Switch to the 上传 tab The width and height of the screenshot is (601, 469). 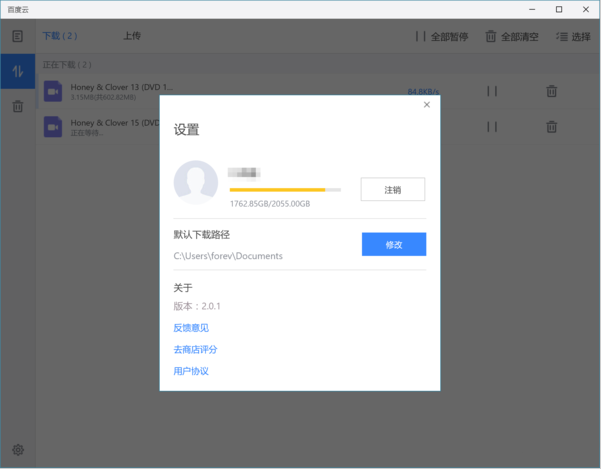pyautogui.click(x=132, y=36)
